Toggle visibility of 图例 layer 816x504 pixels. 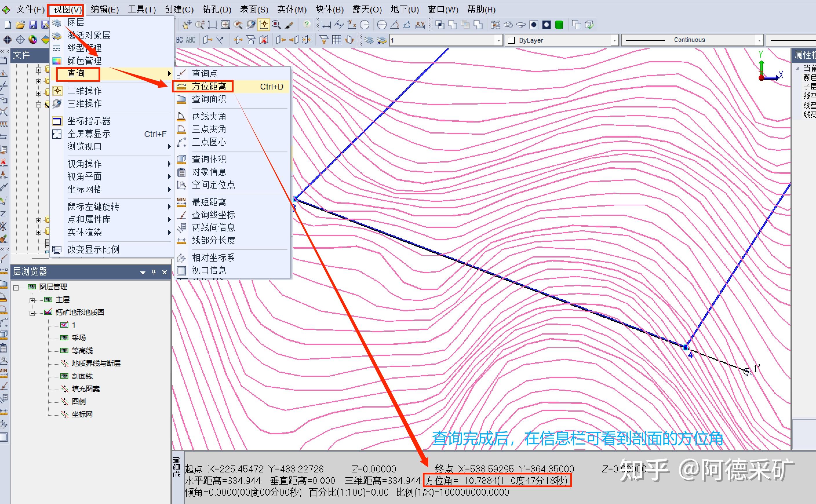click(x=65, y=401)
